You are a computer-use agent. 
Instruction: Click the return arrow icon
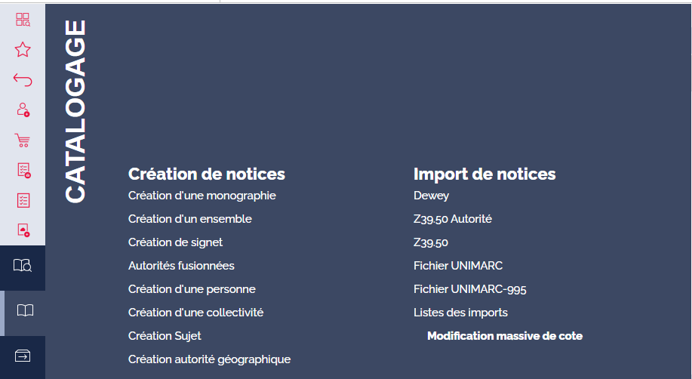point(23,79)
